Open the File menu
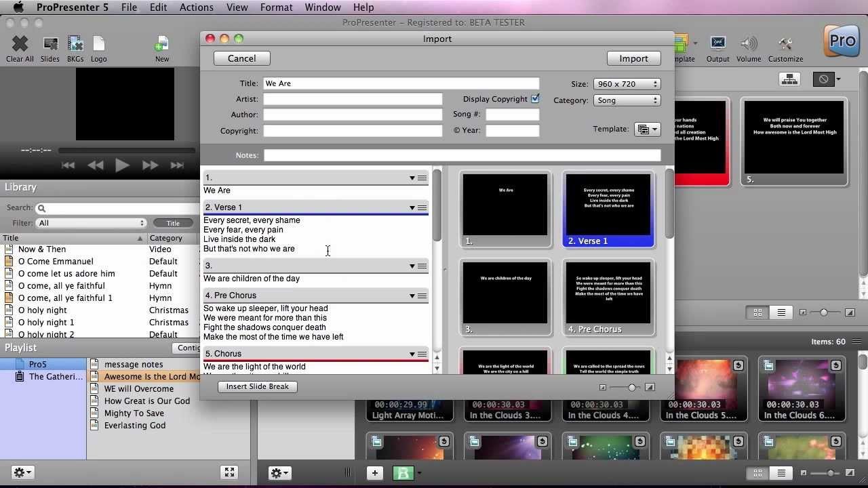 (129, 7)
